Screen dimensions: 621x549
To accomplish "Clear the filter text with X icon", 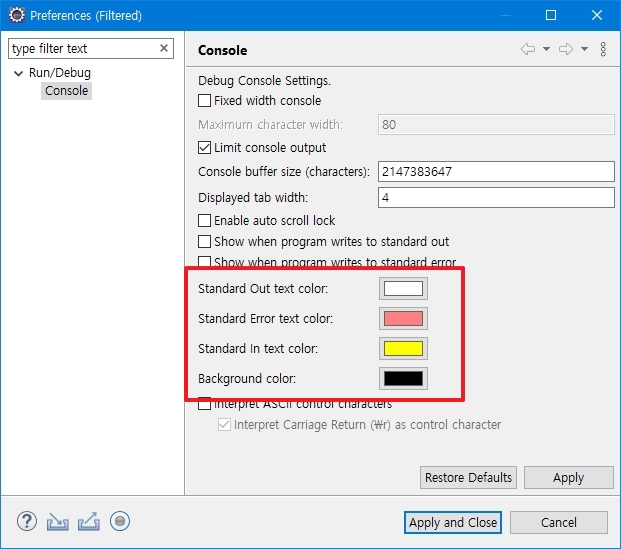I will [x=164, y=48].
